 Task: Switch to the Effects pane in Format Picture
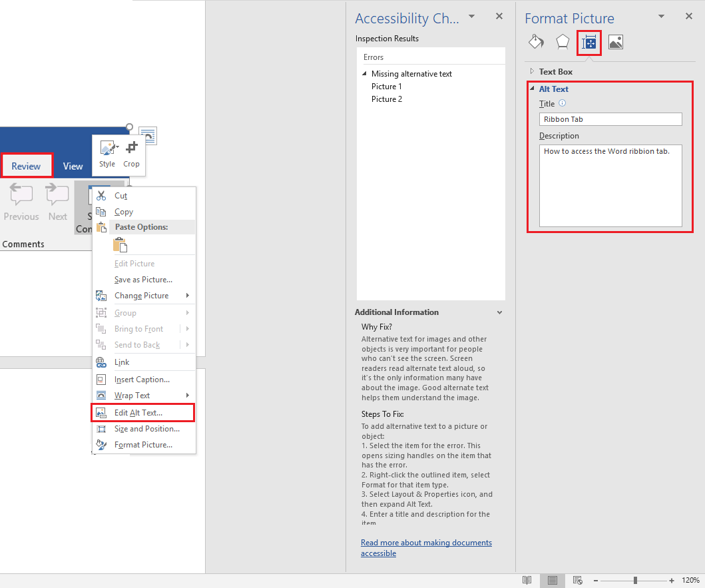(x=563, y=41)
